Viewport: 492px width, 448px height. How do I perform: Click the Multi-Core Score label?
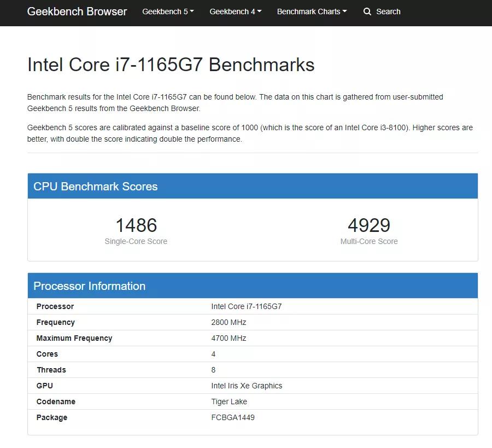click(369, 241)
